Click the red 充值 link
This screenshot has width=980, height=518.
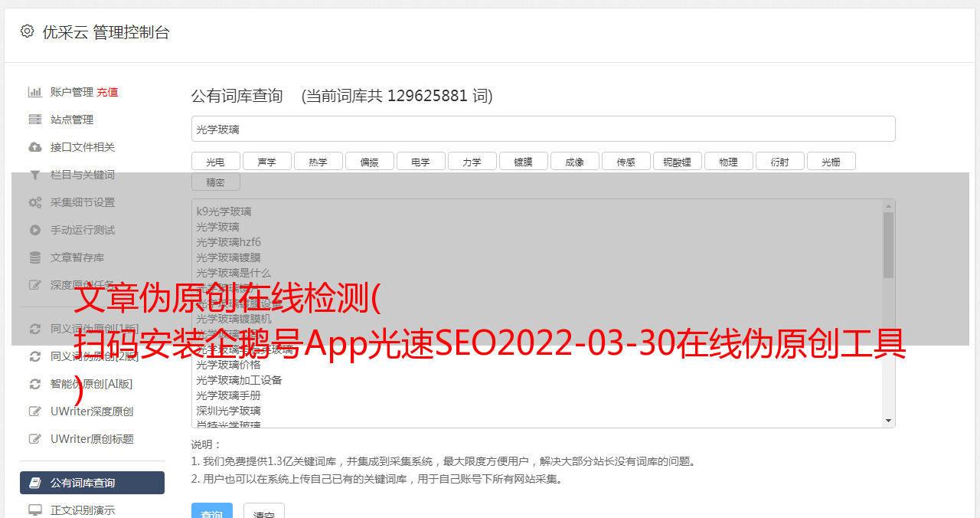click(107, 92)
